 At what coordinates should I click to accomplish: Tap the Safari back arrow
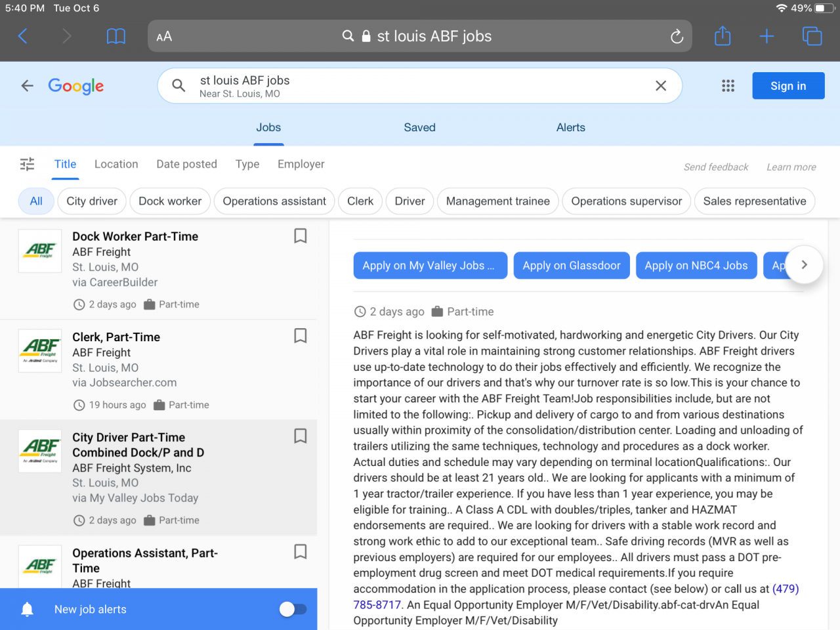coord(23,36)
